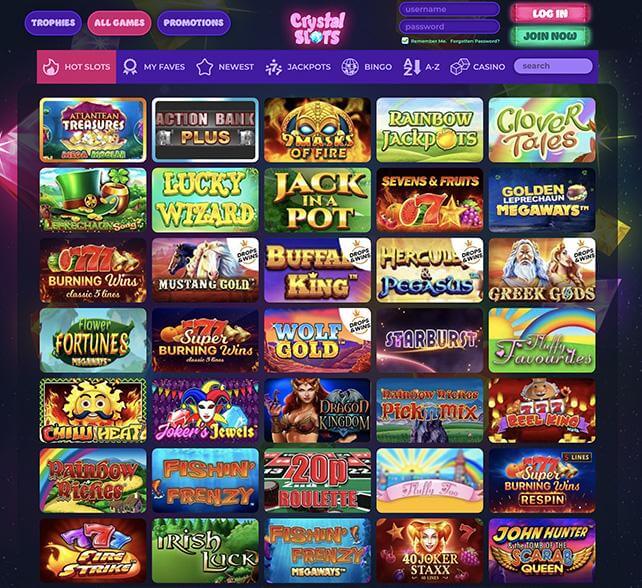Click the games search box
This screenshot has width=642, height=588.
tap(553, 66)
